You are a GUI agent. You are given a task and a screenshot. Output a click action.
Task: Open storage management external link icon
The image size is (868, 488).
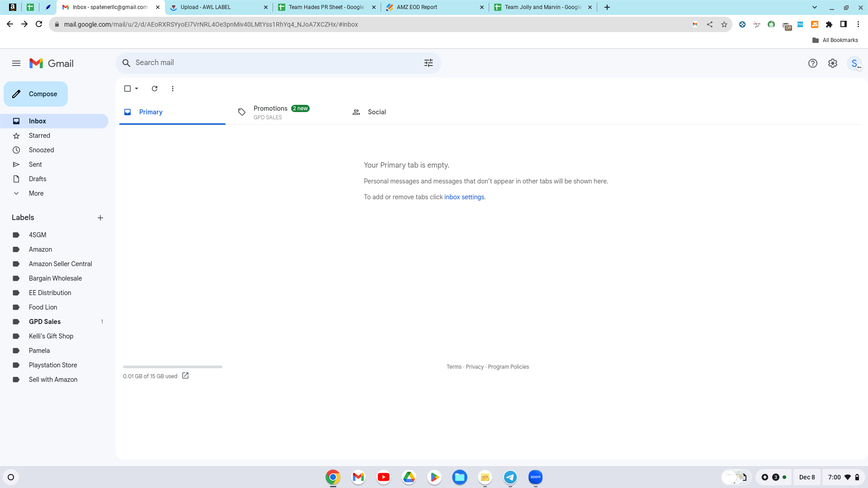point(185,375)
